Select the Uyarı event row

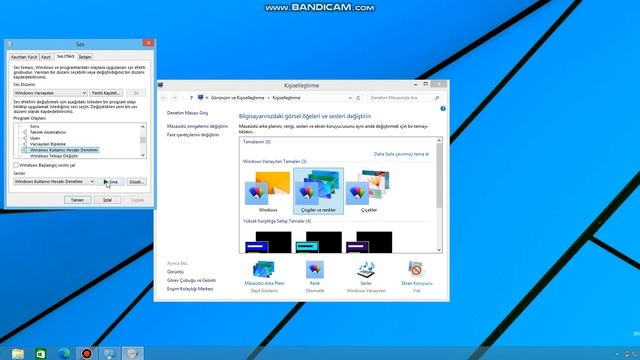point(35,138)
